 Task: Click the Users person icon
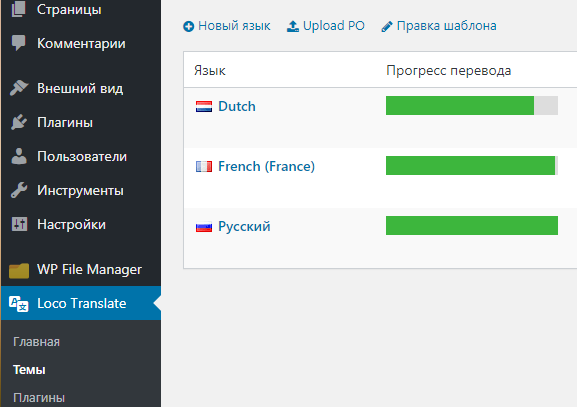pos(19,156)
